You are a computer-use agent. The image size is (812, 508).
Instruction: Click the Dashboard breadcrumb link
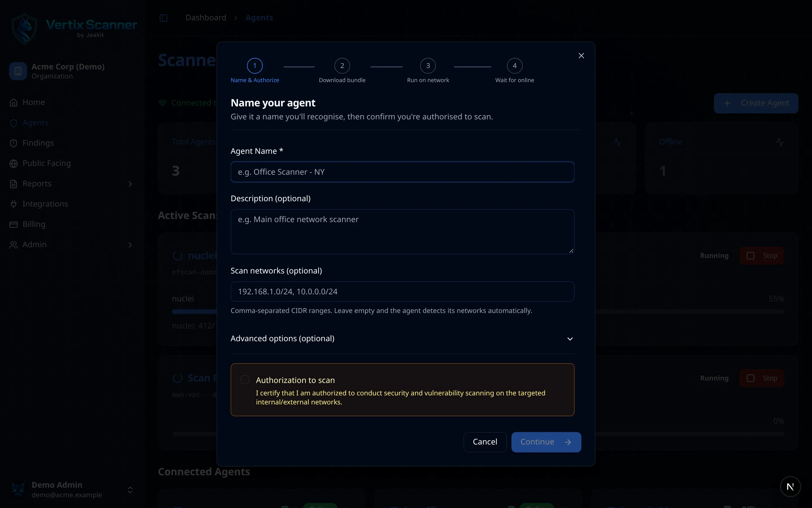pyautogui.click(x=206, y=17)
